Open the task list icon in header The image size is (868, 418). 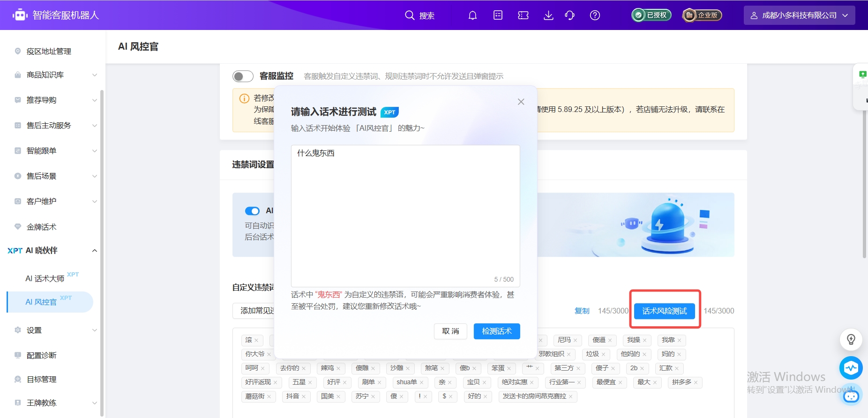(498, 15)
